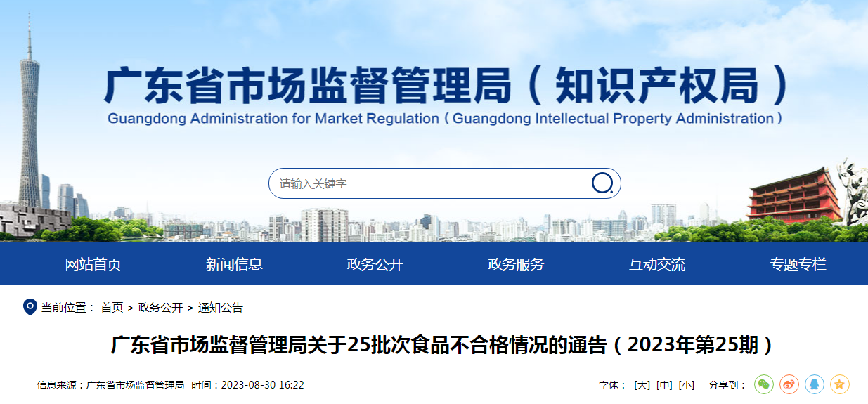868x404 pixels.
Task: Click the English name Guangdong Administration subtitle
Action: pos(446,118)
